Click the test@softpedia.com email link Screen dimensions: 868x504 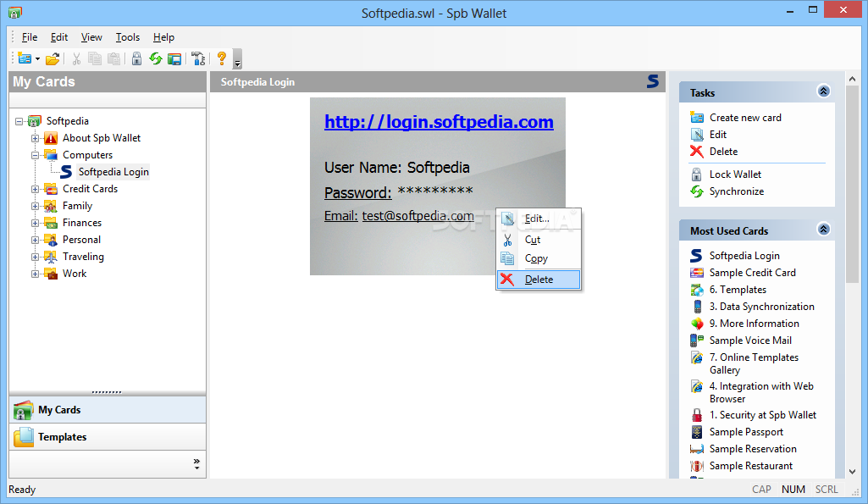[418, 216]
